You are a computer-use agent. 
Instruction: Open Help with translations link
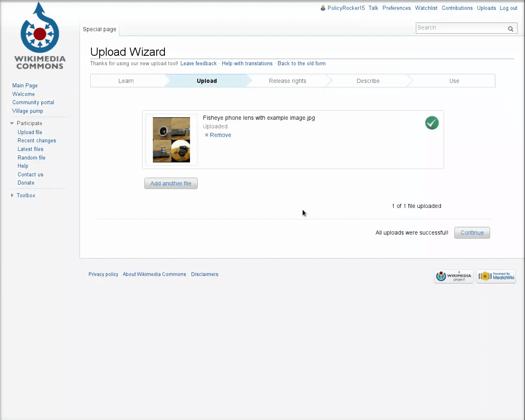tap(247, 64)
